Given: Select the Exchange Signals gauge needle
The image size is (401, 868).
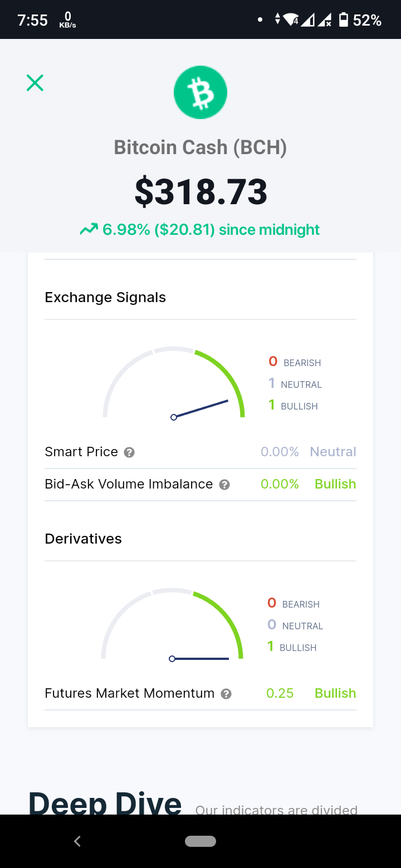Looking at the screenshot, I should pos(200,408).
